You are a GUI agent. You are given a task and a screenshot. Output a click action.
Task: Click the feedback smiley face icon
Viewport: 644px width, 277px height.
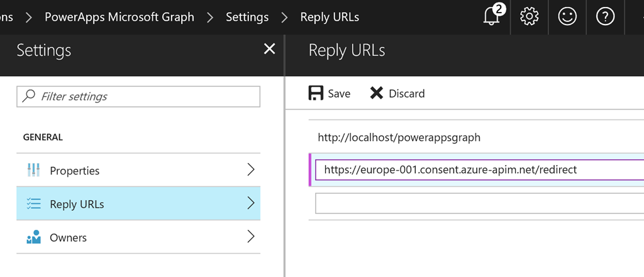pyautogui.click(x=567, y=16)
